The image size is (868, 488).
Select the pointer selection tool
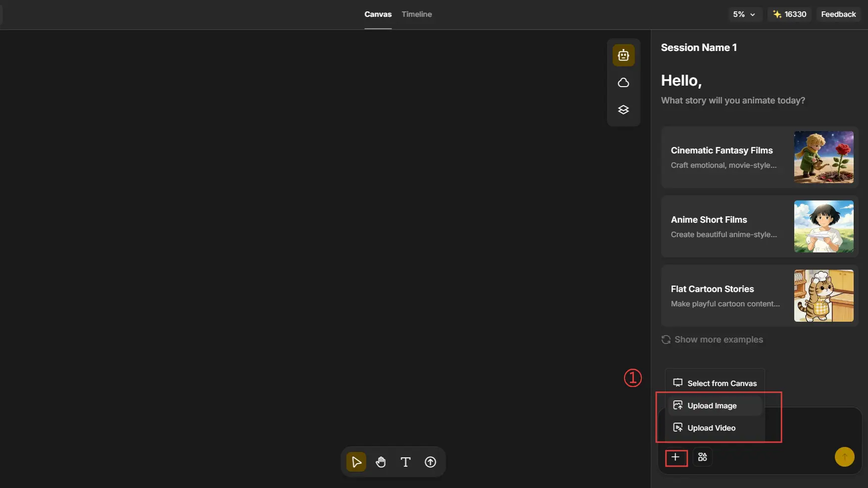coord(356,462)
